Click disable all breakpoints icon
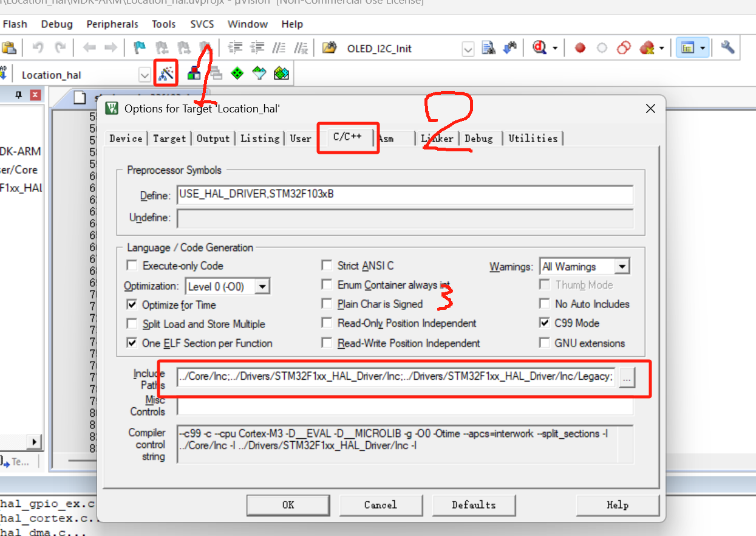The width and height of the screenshot is (756, 536). tap(624, 48)
